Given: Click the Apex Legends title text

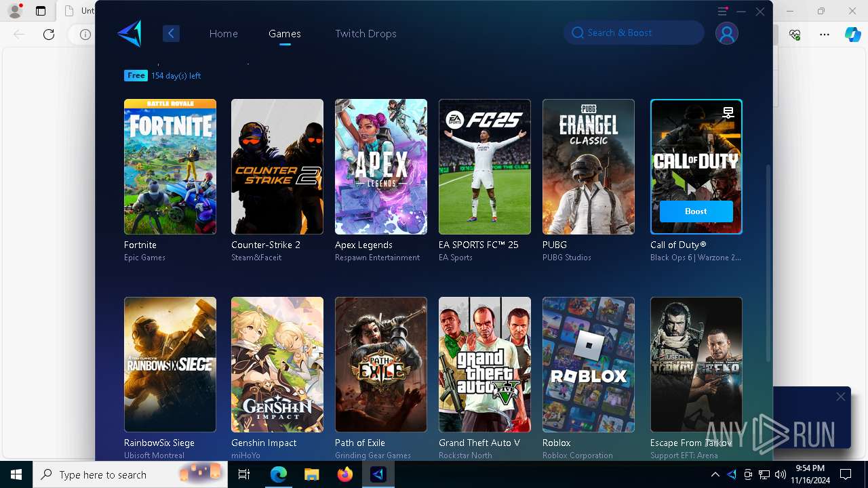Looking at the screenshot, I should click(x=363, y=245).
